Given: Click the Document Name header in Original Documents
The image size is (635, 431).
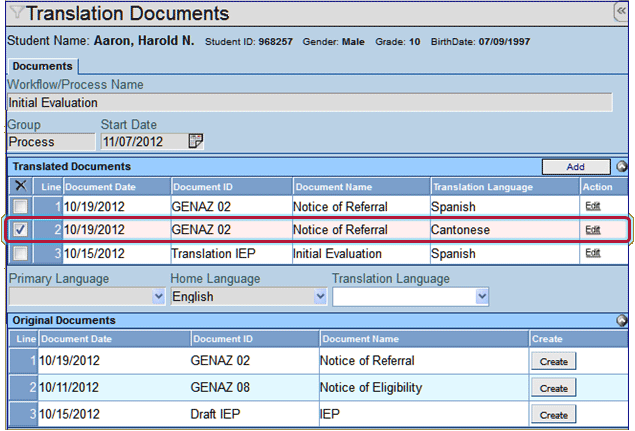Looking at the screenshot, I should 424,339.
